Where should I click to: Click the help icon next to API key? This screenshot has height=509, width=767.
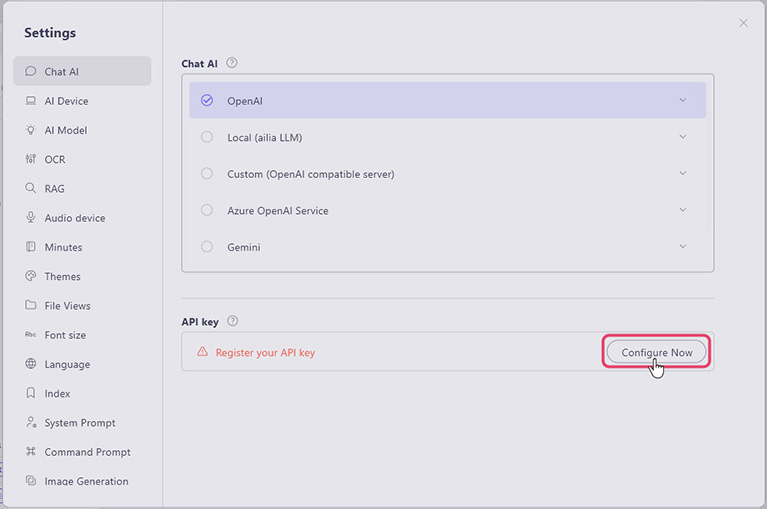click(x=233, y=321)
